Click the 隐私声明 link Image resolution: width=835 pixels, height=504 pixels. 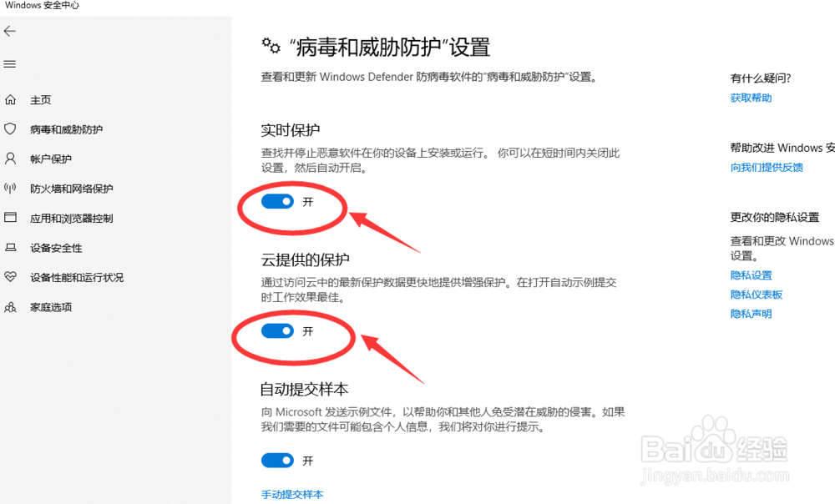tap(751, 314)
